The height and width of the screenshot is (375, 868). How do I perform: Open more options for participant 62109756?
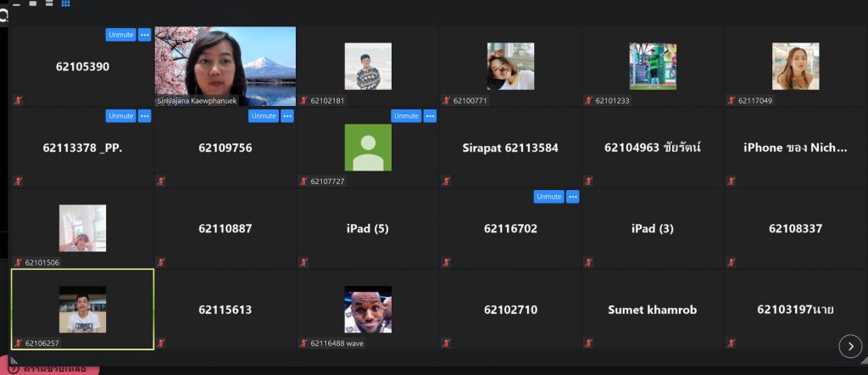(287, 115)
